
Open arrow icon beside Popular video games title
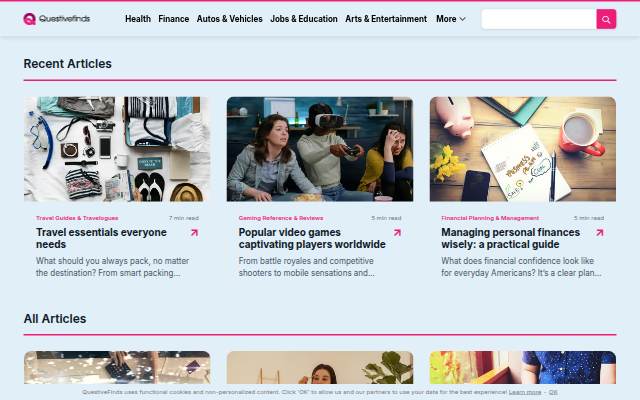[x=397, y=233]
